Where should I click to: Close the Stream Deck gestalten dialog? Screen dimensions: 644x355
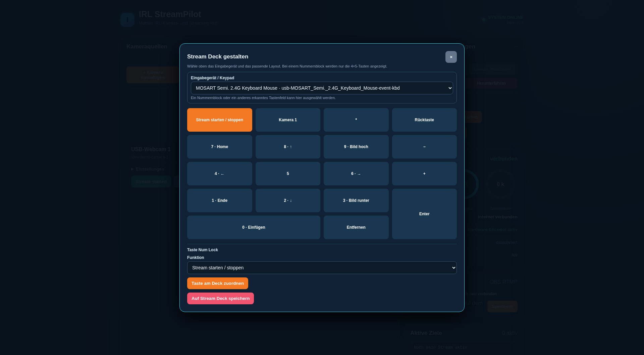[451, 57]
